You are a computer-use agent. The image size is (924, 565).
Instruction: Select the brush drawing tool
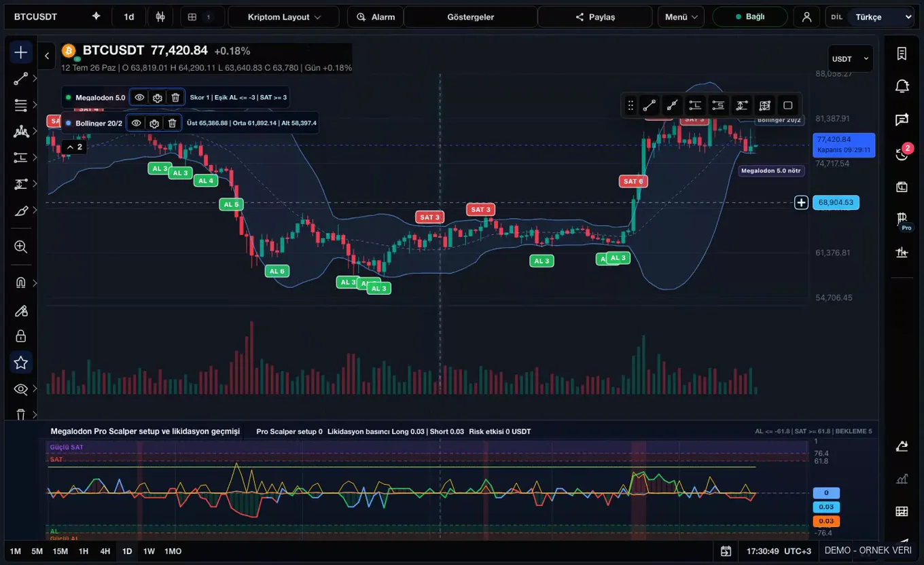[x=21, y=211]
